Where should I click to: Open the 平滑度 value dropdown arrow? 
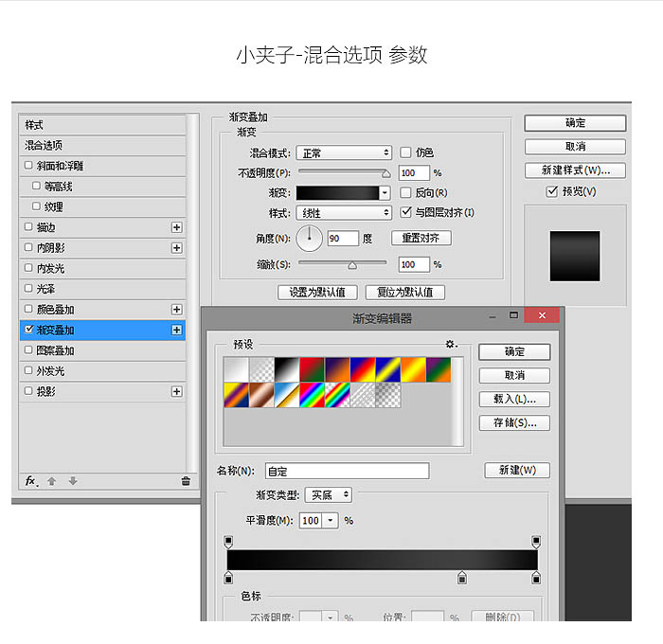click(331, 521)
